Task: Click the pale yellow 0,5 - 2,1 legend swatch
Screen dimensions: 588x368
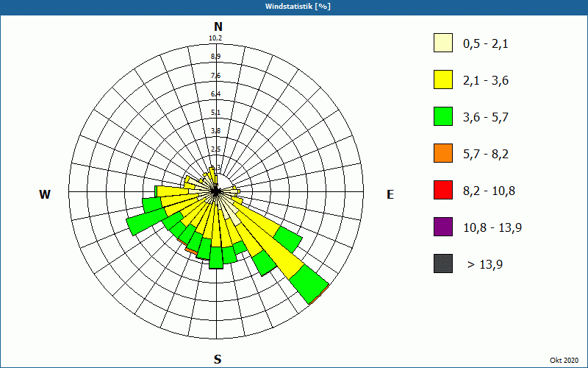Action: click(x=443, y=43)
